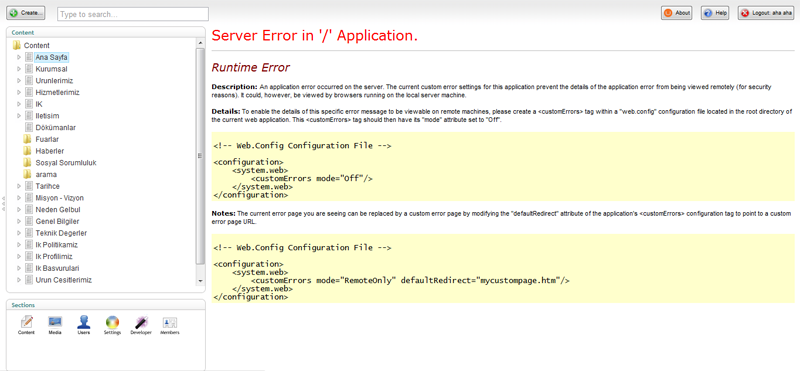Click the mode="RemoteOnly" code line

pos(410,280)
